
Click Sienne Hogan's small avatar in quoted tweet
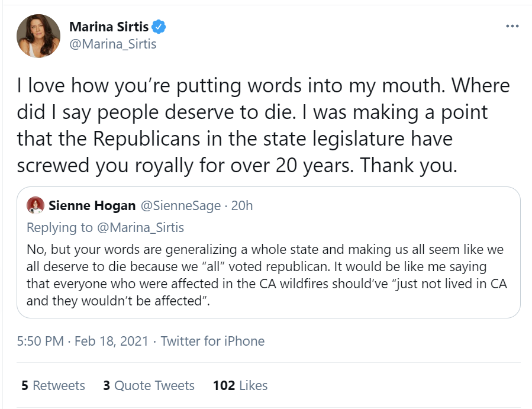coord(36,205)
